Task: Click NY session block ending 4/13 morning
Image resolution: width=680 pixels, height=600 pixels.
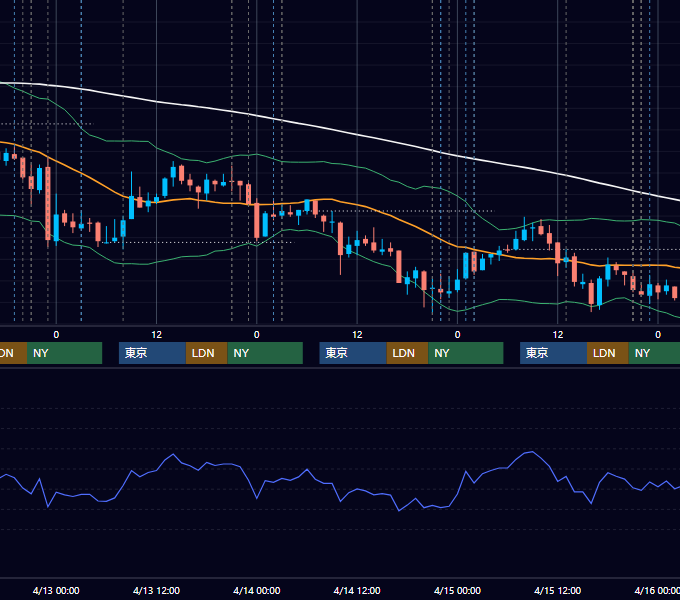Action: pos(64,353)
